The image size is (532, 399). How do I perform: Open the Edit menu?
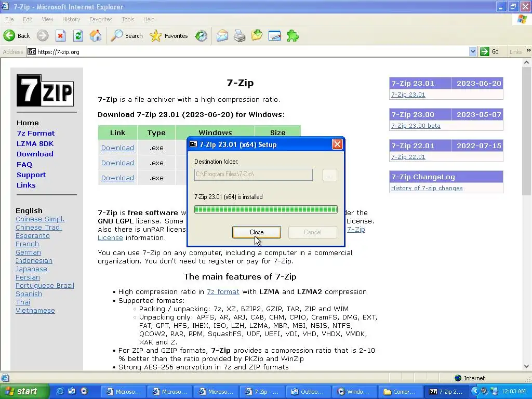point(28,19)
